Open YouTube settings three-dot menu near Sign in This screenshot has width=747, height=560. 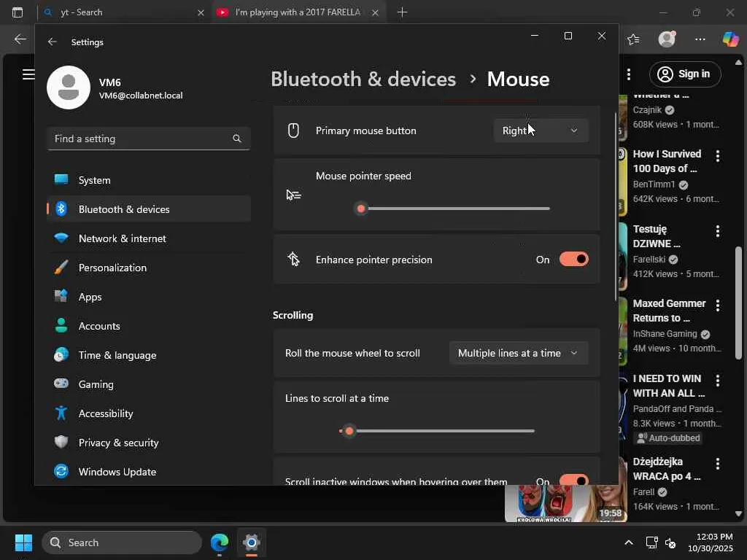629,74
